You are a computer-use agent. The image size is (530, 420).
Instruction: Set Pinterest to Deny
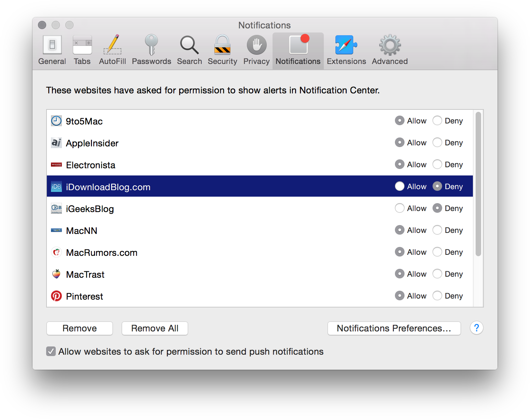coord(437,296)
